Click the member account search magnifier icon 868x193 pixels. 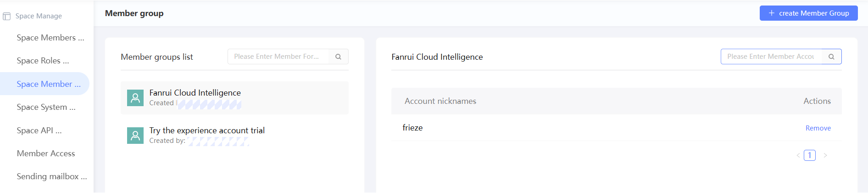(x=831, y=57)
